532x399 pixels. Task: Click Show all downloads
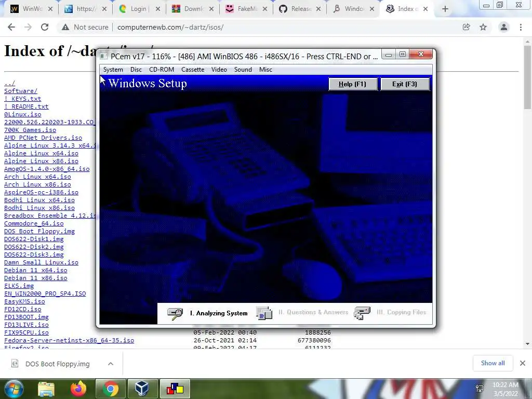pyautogui.click(x=493, y=363)
